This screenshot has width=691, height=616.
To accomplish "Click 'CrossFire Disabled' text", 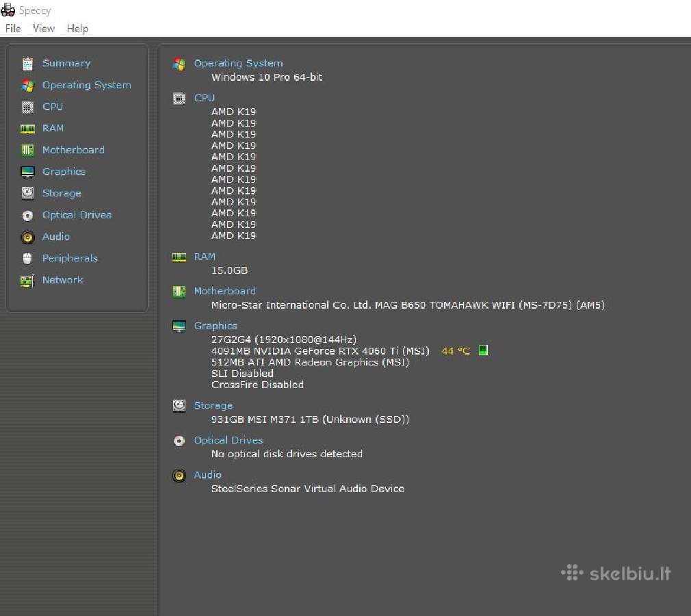I will (257, 385).
